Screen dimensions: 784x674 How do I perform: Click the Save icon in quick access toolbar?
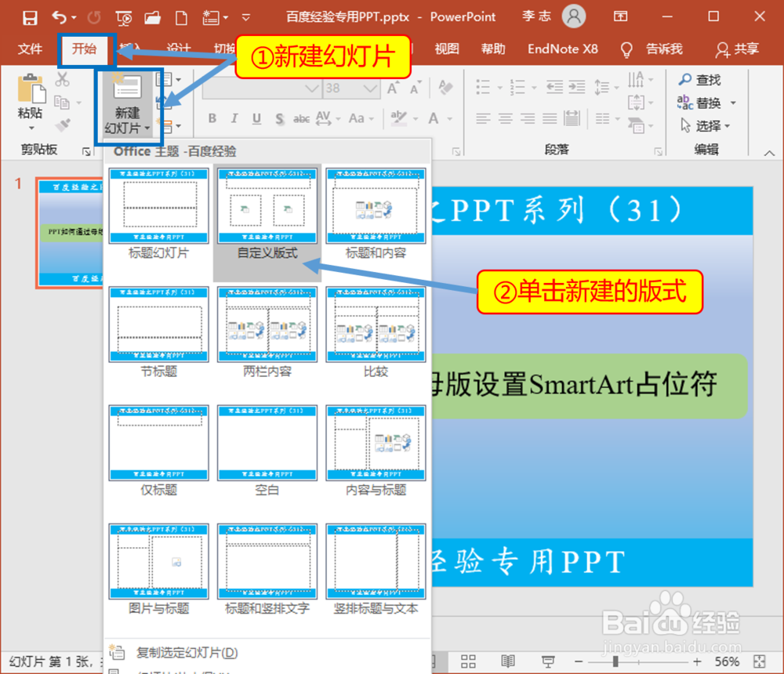coord(30,18)
